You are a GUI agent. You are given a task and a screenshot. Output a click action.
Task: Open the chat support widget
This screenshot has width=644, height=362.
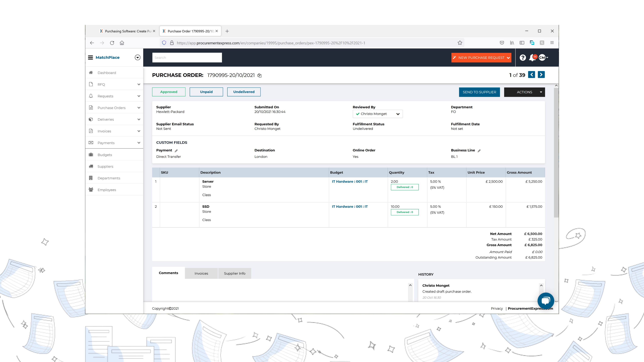point(546,300)
